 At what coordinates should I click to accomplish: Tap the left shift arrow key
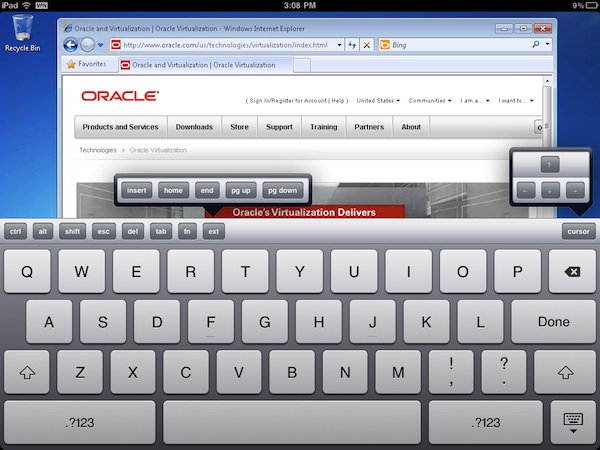(27, 372)
